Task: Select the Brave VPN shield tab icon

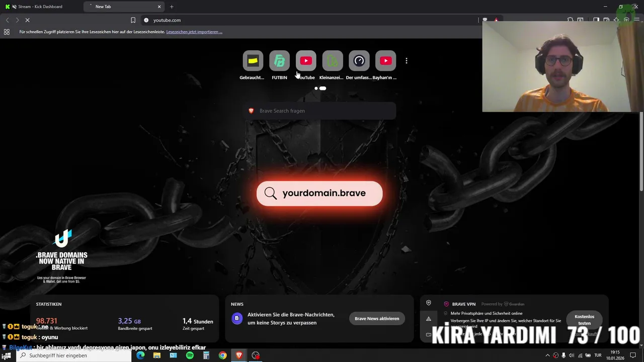Action: 429,303
